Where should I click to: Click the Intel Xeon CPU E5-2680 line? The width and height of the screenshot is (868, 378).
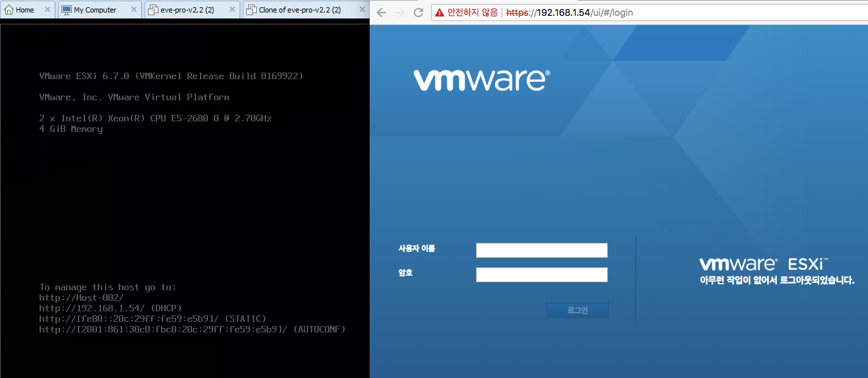click(156, 118)
